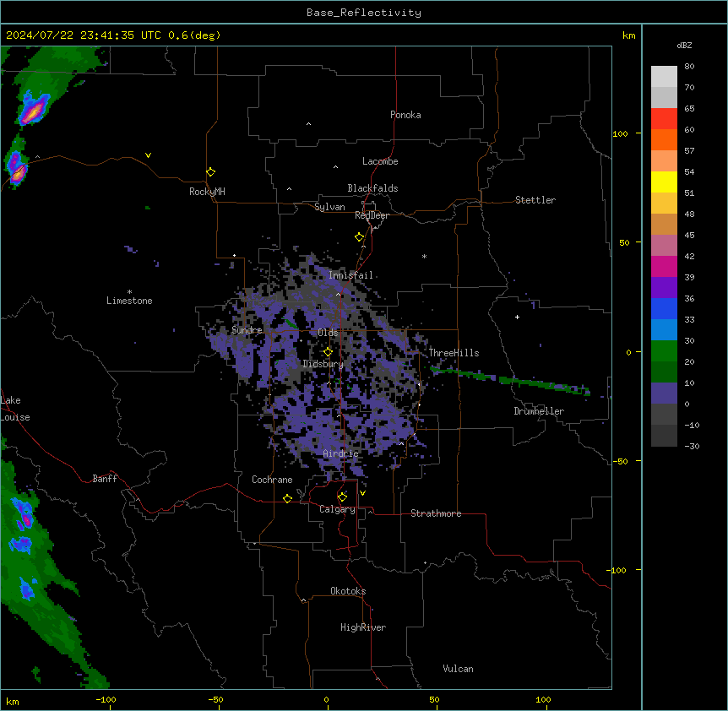Click the km unit label at top right
This screenshot has width=728, height=711.
coord(629,35)
